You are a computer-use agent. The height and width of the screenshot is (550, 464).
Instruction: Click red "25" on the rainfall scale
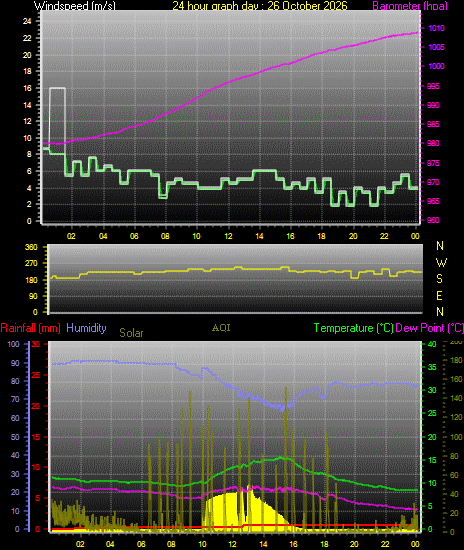pos(35,375)
